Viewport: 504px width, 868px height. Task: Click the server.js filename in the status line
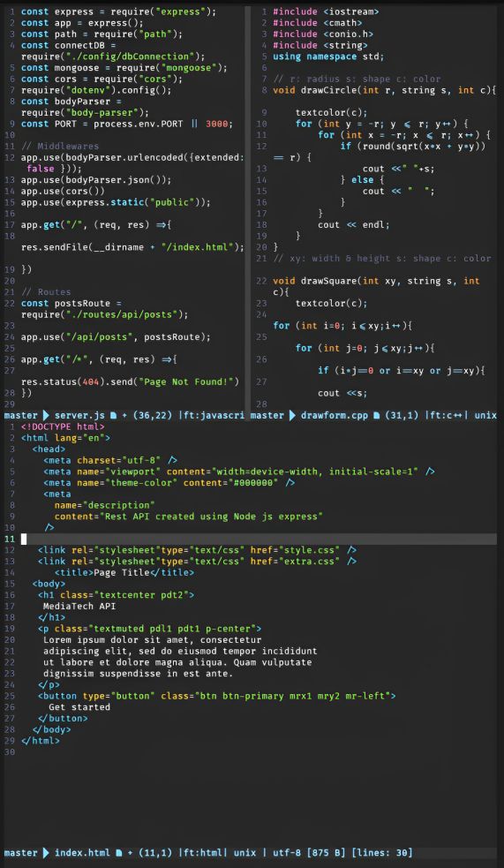(x=79, y=415)
